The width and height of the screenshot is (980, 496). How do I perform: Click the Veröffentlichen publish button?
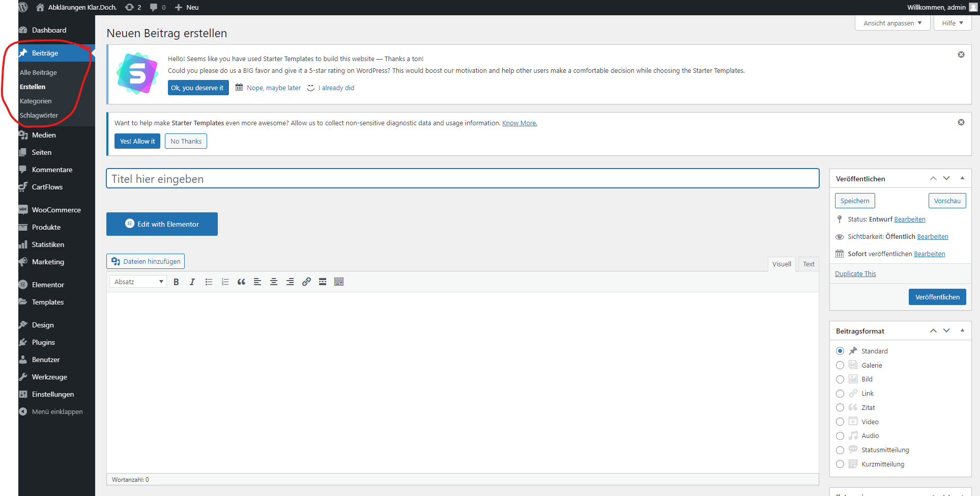937,297
